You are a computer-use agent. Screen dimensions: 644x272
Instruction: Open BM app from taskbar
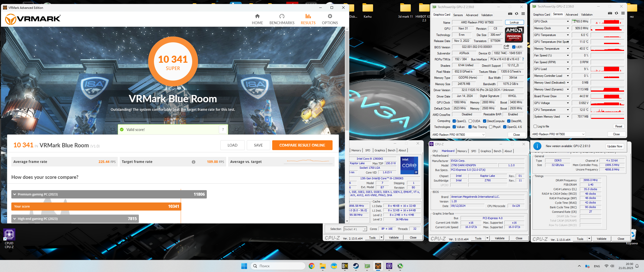pyautogui.click(x=345, y=266)
